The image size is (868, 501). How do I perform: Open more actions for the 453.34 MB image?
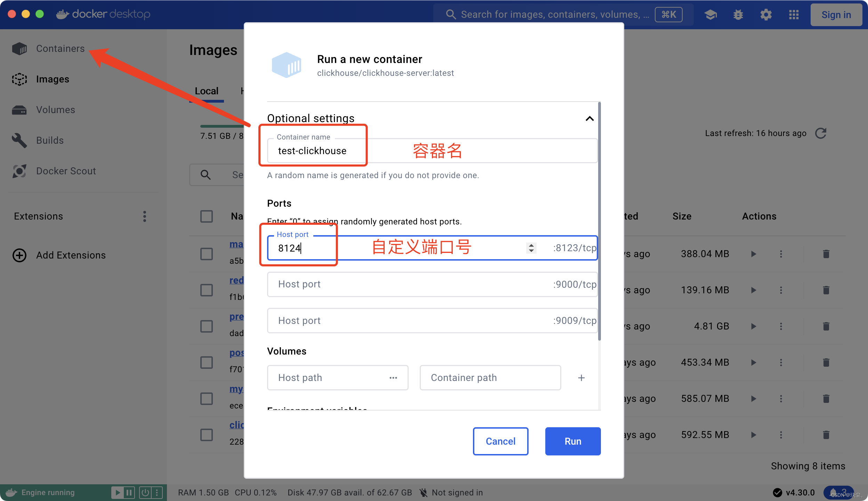(781, 363)
